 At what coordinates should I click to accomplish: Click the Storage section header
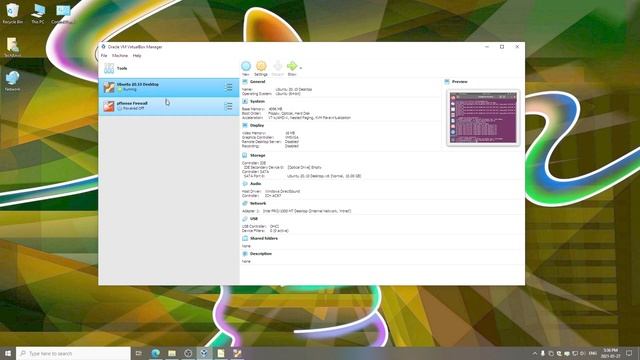point(258,156)
